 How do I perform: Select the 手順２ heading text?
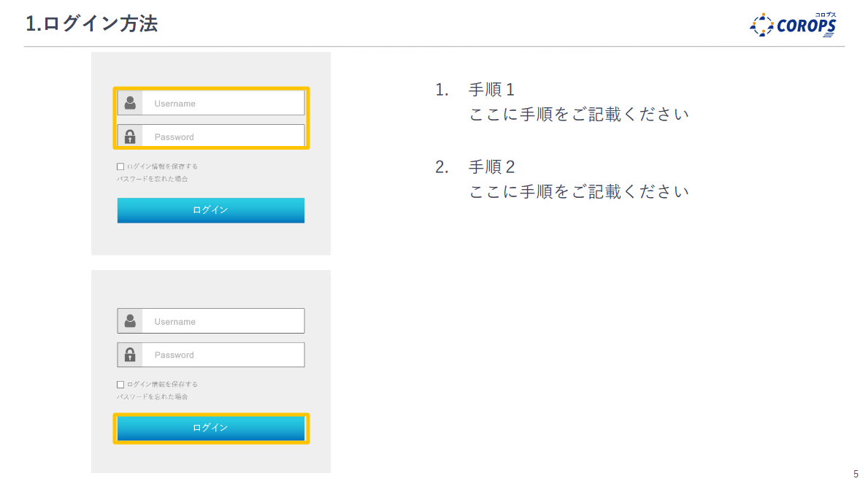pyautogui.click(x=491, y=167)
